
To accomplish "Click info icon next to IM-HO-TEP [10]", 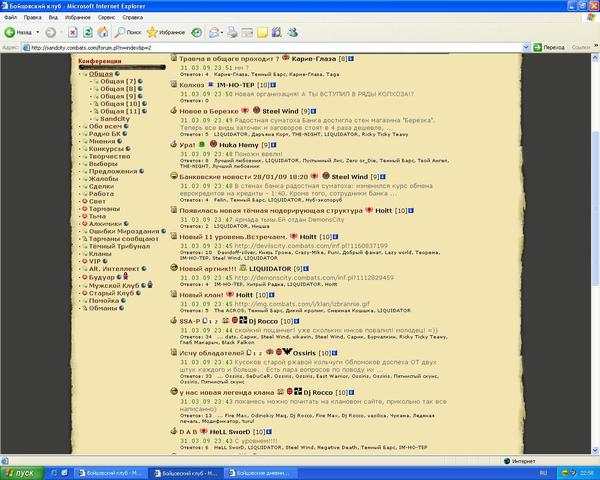I will click(x=273, y=85).
